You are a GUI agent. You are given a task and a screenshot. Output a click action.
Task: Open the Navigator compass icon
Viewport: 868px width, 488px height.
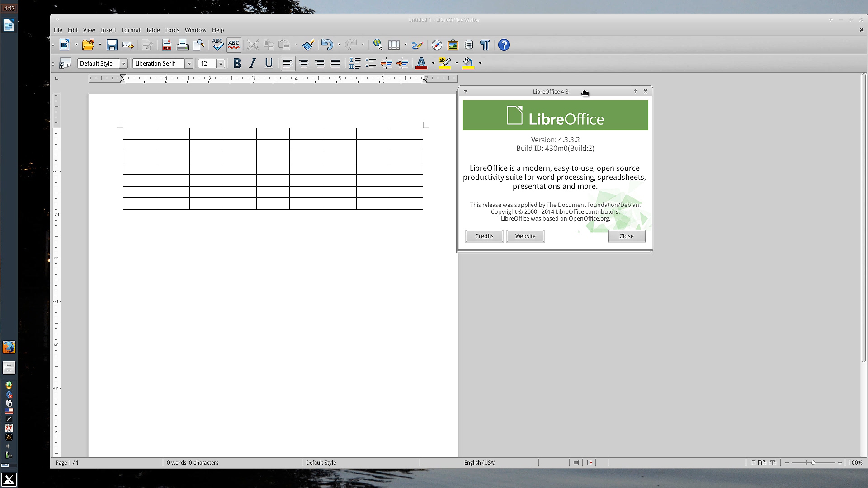point(437,45)
